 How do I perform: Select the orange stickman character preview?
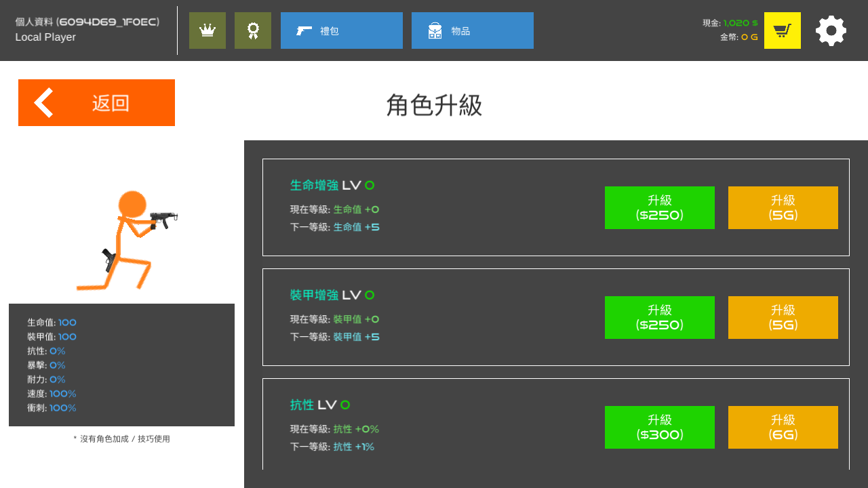(x=127, y=240)
